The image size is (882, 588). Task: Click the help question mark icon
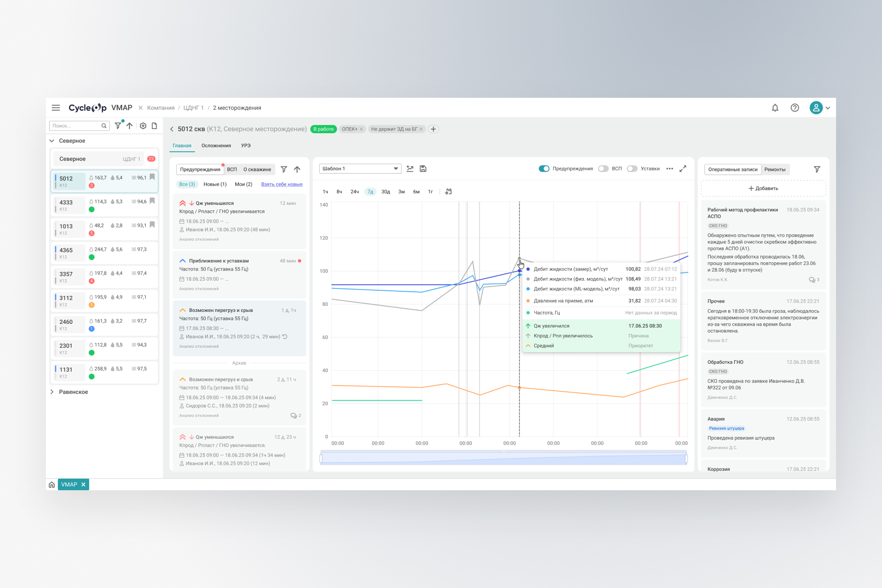(x=795, y=108)
